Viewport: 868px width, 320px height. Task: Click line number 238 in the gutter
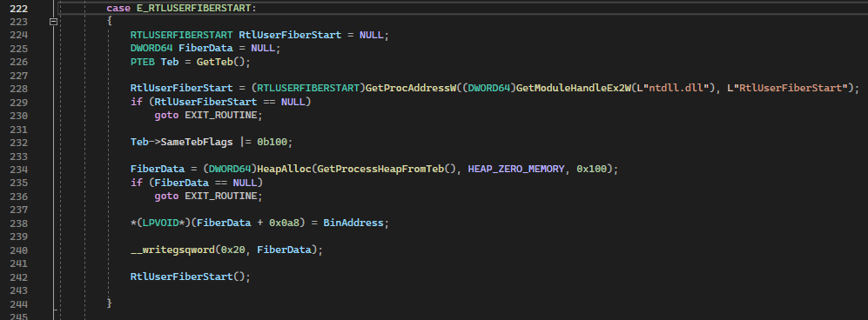pos(18,223)
